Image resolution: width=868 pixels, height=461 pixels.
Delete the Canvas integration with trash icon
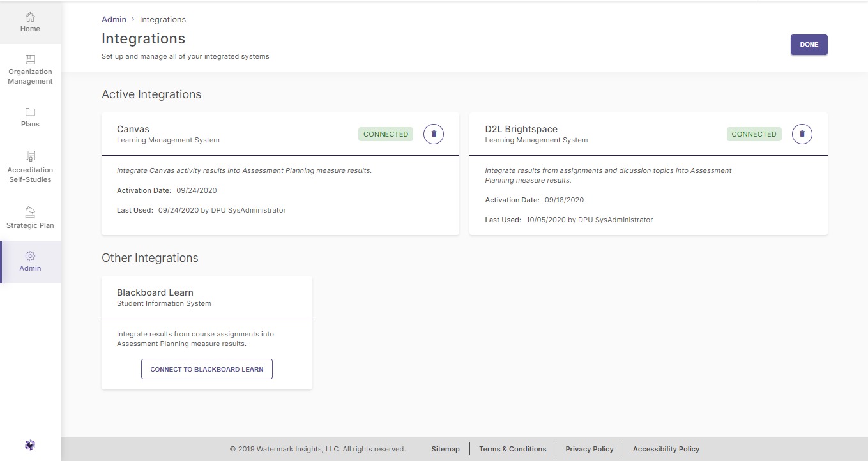click(434, 134)
